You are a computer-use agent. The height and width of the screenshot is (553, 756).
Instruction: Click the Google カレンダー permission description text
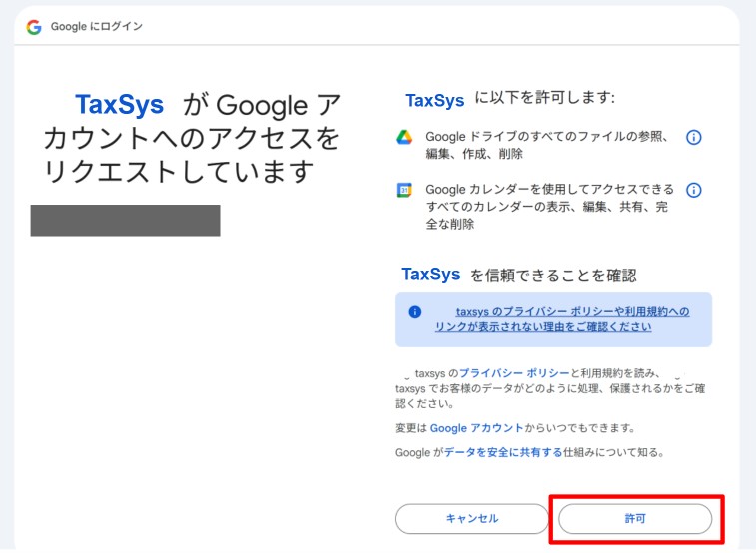point(549,207)
